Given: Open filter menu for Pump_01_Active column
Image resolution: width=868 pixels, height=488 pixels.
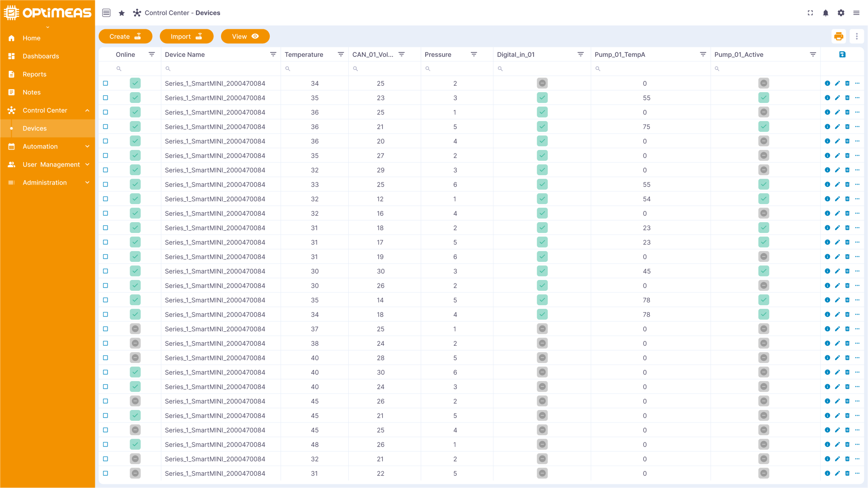Looking at the screenshot, I should pyautogui.click(x=813, y=55).
